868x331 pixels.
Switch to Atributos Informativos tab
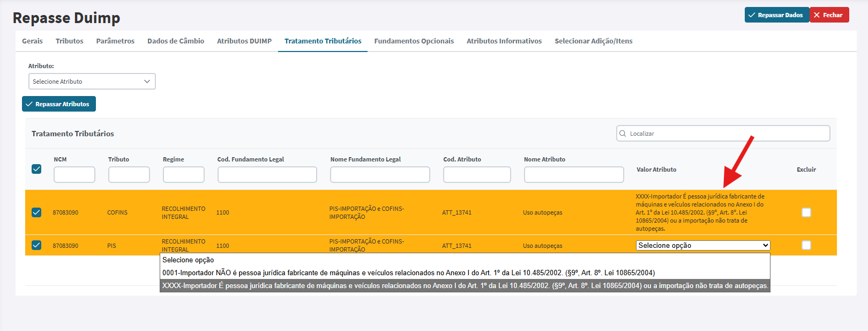coord(504,41)
